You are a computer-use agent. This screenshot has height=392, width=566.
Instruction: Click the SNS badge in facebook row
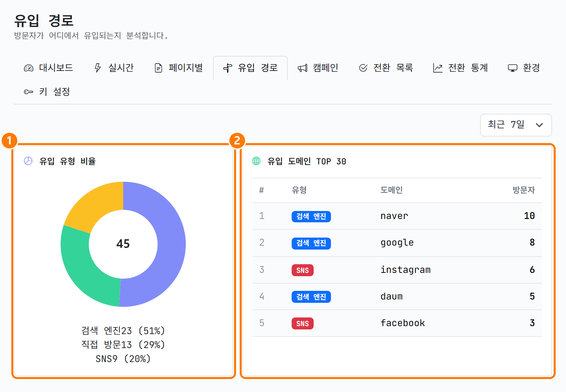[x=303, y=323]
